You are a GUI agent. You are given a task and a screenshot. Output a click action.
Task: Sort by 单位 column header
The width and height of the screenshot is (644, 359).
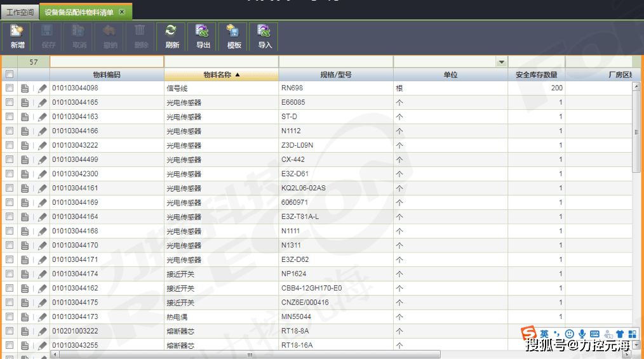[450, 75]
